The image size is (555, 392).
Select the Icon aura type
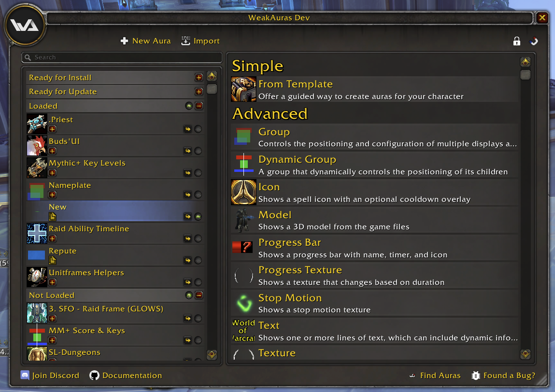pyautogui.click(x=374, y=193)
